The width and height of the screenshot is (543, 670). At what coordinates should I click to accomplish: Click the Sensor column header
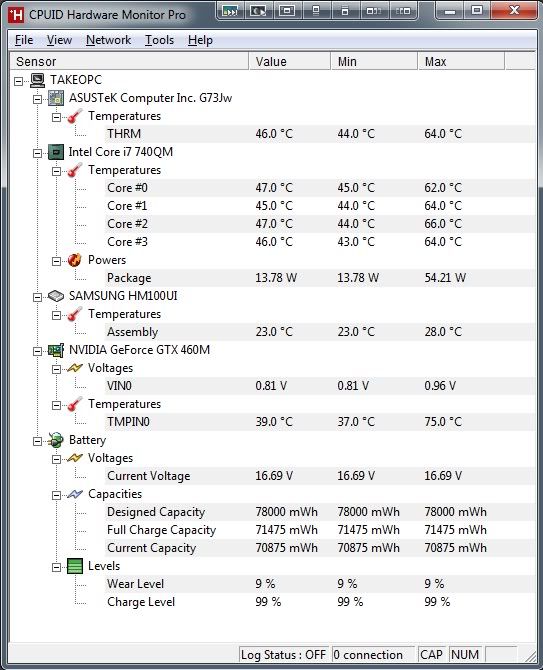coord(129,62)
